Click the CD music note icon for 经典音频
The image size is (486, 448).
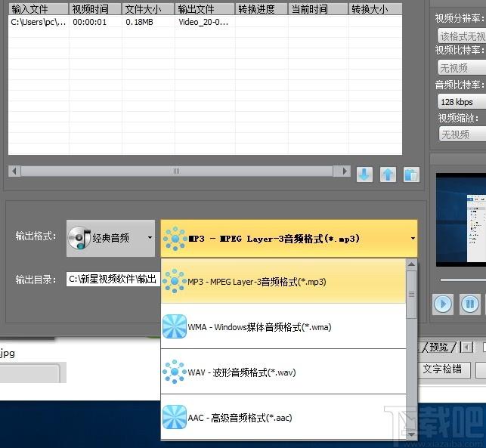click(79, 238)
